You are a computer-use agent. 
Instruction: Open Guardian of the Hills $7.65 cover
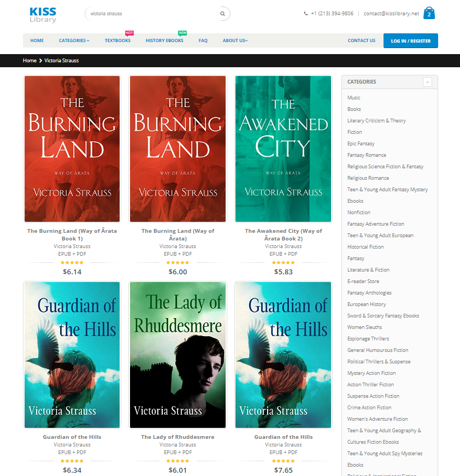tap(283, 355)
